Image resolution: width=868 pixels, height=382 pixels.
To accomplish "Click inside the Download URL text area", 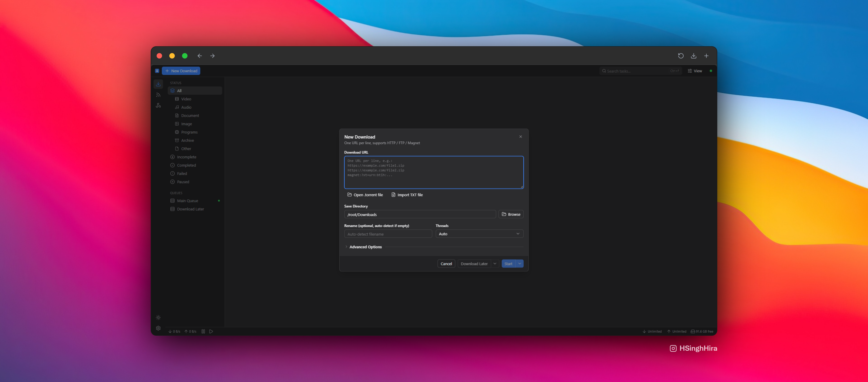I will [434, 172].
